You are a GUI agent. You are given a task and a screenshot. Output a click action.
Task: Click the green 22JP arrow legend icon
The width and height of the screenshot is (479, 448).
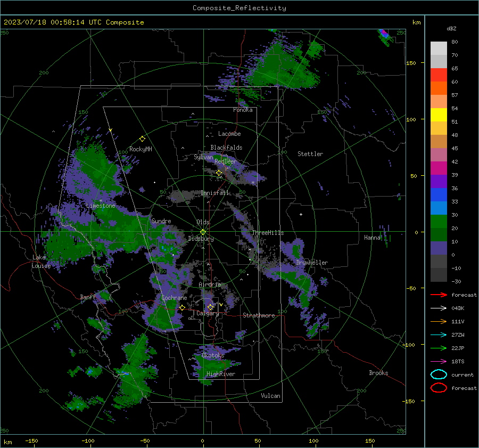(439, 348)
